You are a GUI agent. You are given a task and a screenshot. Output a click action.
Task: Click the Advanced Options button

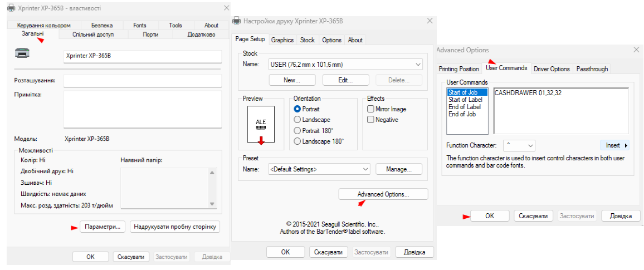(x=383, y=194)
